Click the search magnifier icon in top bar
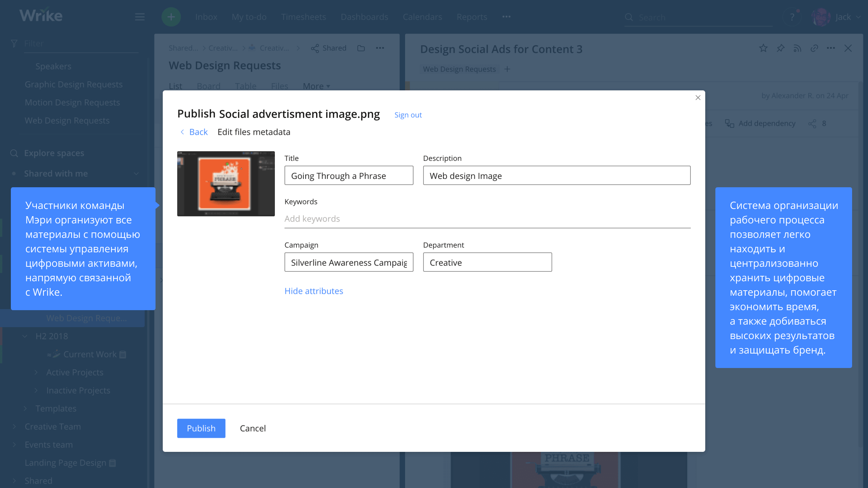This screenshot has height=488, width=868. point(629,17)
